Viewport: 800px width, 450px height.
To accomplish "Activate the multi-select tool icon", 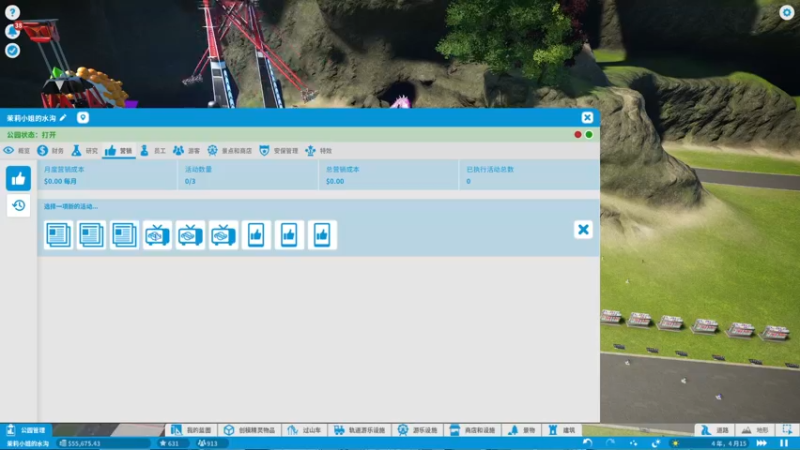I will pos(787,430).
